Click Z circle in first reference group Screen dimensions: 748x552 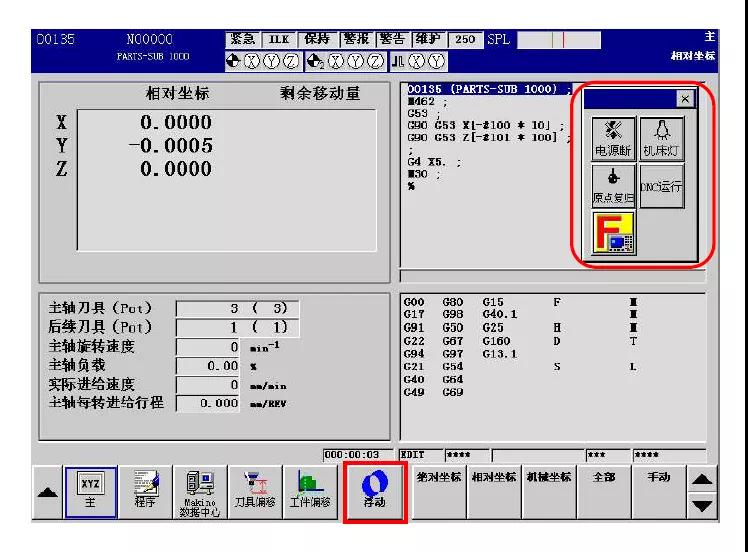coord(291,61)
